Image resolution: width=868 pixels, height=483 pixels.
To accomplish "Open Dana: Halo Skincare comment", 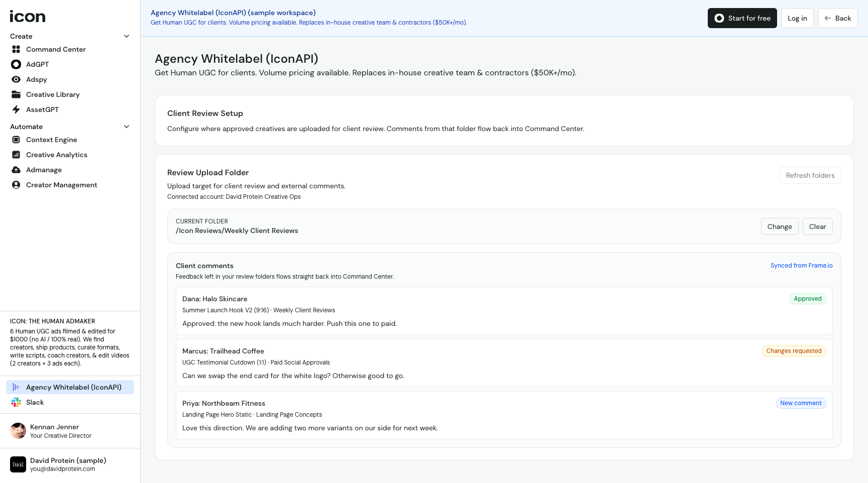I will (504, 311).
